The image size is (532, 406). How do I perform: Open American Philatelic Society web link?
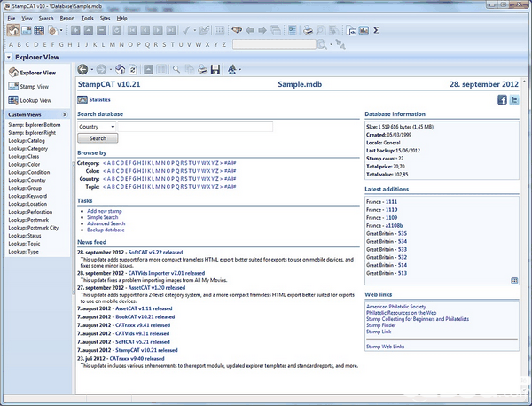tap(396, 307)
